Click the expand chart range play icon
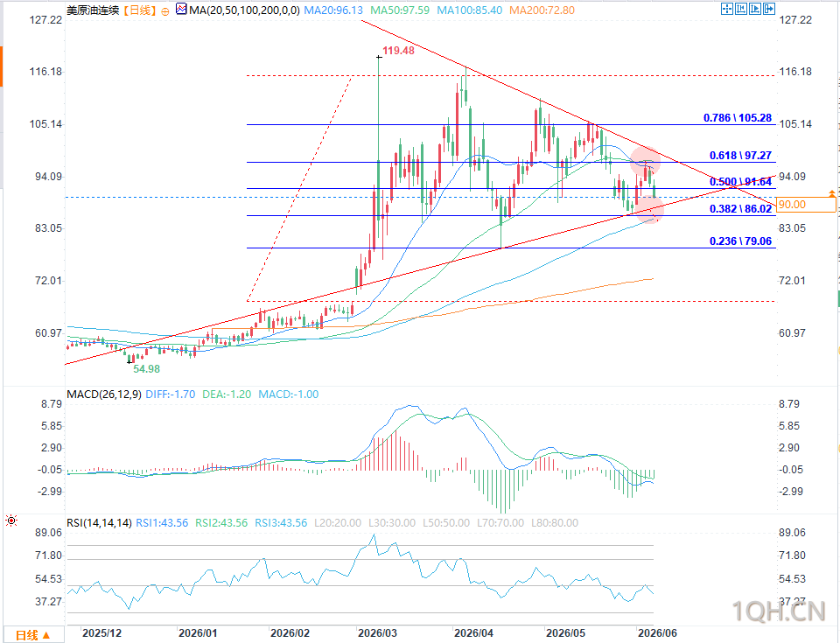Viewport: 840px width, 643px height. [x=755, y=9]
